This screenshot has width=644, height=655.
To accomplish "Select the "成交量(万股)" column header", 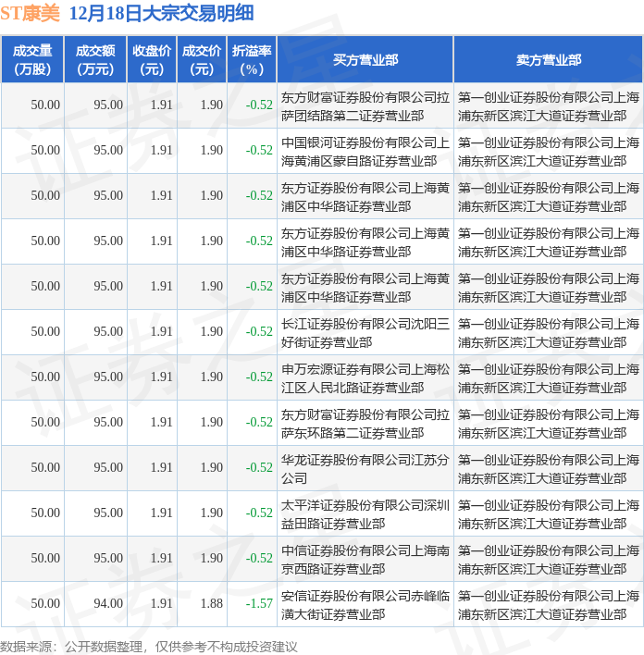I will (x=32, y=60).
